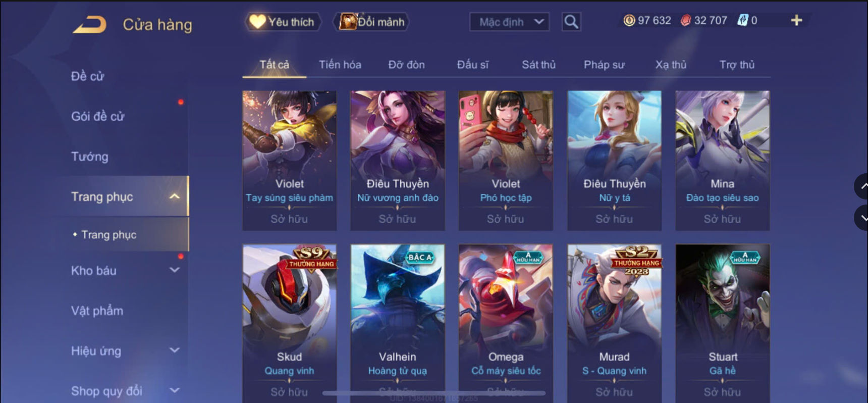Select the Mina Đào tạo siêu sao skin
This screenshot has height=403, width=868.
point(723,161)
